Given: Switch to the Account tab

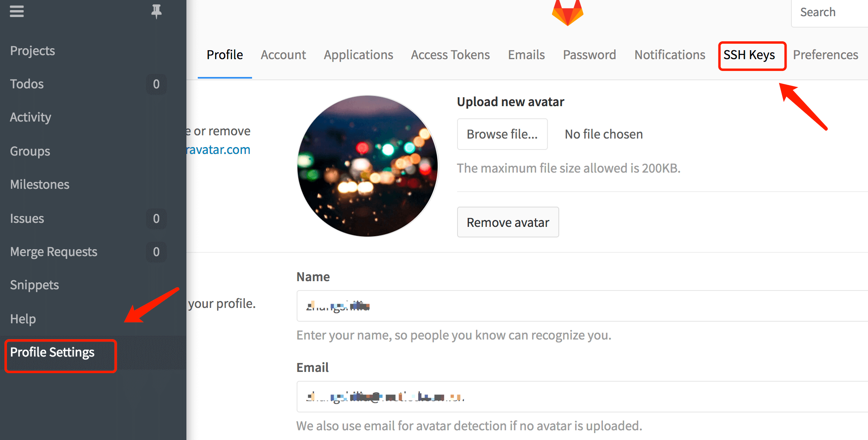Looking at the screenshot, I should click(283, 55).
